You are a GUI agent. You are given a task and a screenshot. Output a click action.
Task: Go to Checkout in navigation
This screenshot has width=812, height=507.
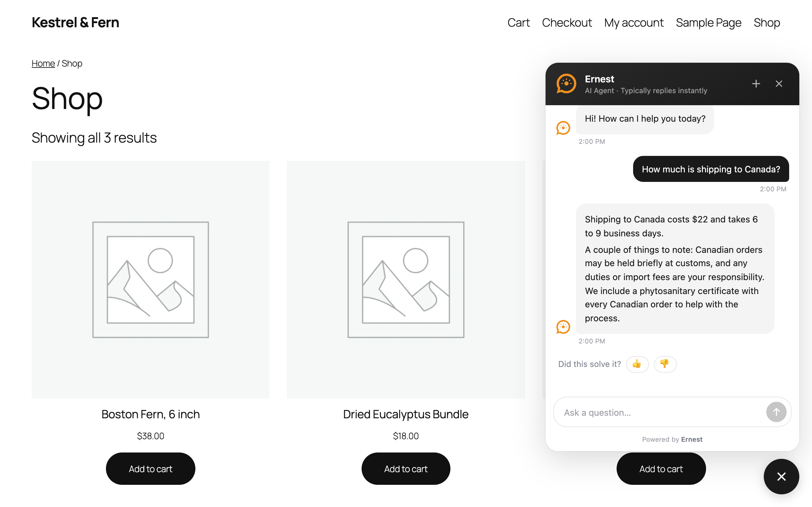click(567, 23)
